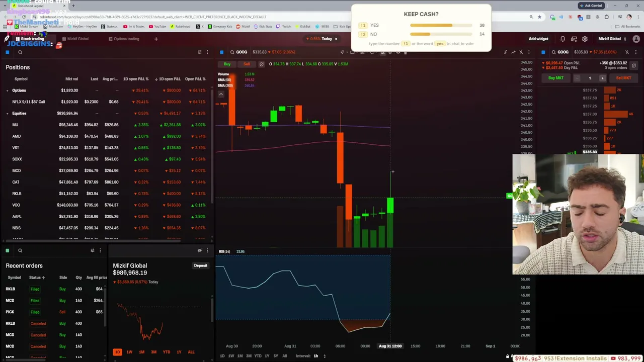Set GOOG chart range to 1M
The width and height of the screenshot is (644, 362).
click(x=240, y=356)
